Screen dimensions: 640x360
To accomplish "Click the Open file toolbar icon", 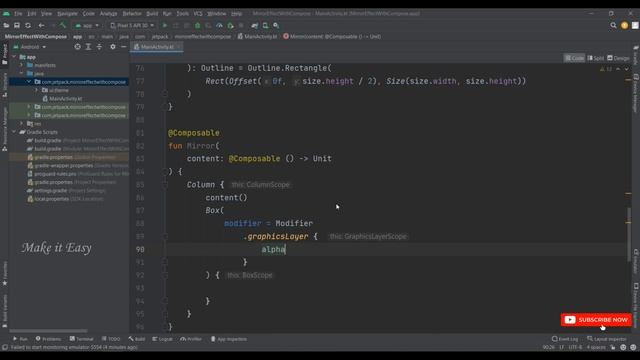I will tap(6, 25).
